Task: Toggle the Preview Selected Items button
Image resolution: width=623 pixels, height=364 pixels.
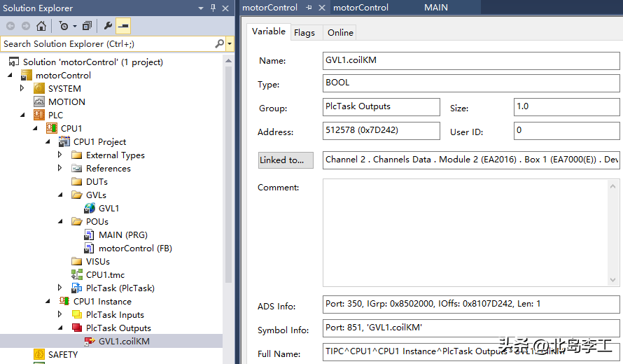Action: click(123, 26)
